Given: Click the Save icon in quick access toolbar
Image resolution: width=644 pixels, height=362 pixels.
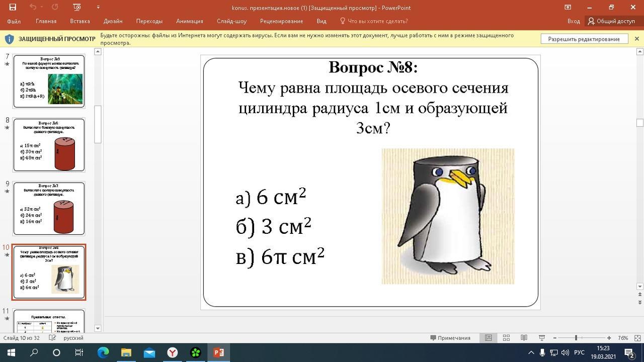Looking at the screenshot, I should tap(13, 7).
